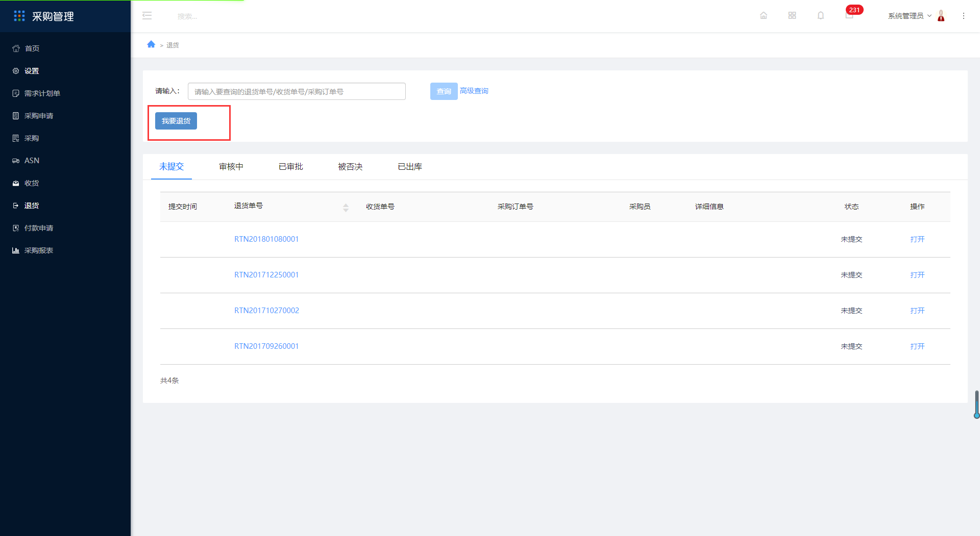Viewport: 980px width, 536px height.
Task: Click the 详细信息 column header
Action: pos(709,207)
